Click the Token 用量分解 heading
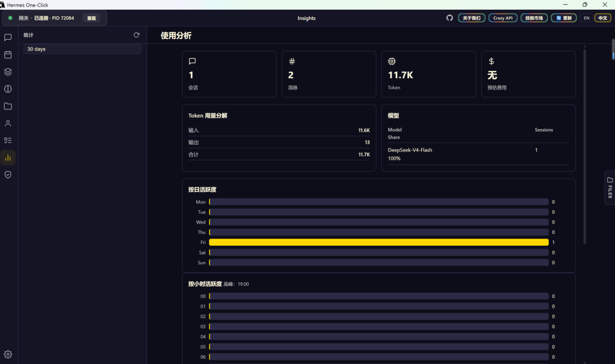Image resolution: width=615 pixels, height=364 pixels. tap(208, 116)
